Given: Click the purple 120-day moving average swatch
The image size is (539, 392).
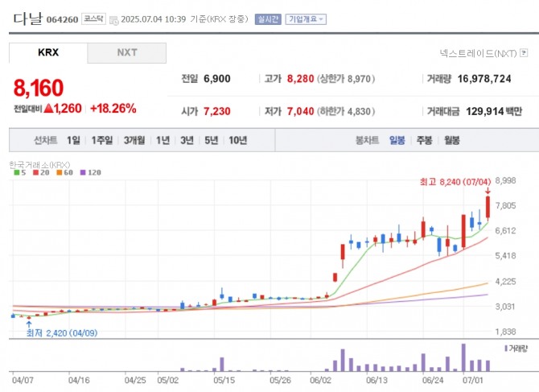Looking at the screenshot, I should pyautogui.click(x=83, y=172).
